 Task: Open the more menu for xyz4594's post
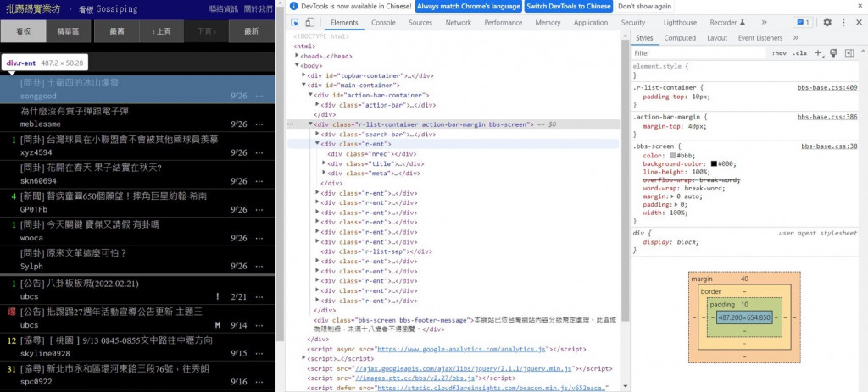point(259,152)
